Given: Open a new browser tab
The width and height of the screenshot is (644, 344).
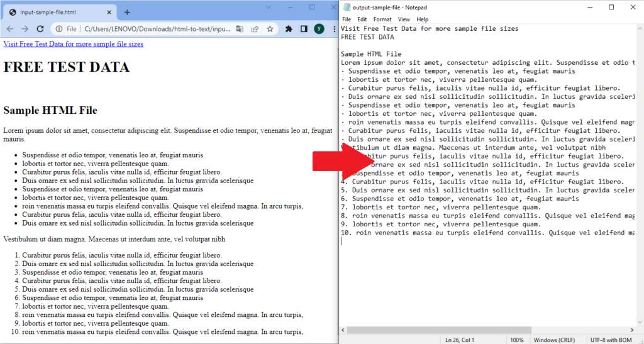Looking at the screenshot, I should pyautogui.click(x=127, y=12).
